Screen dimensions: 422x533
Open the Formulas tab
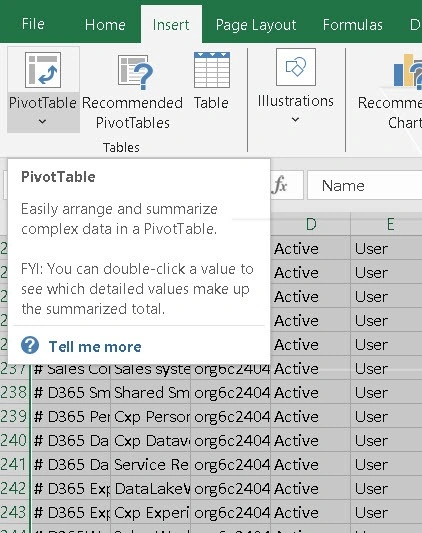click(353, 25)
